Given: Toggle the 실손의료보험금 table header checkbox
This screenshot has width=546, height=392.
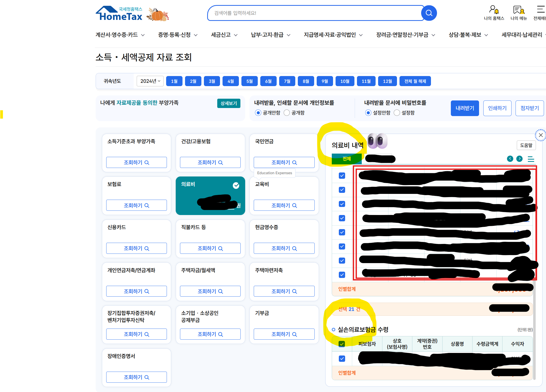Looking at the screenshot, I should point(342,344).
